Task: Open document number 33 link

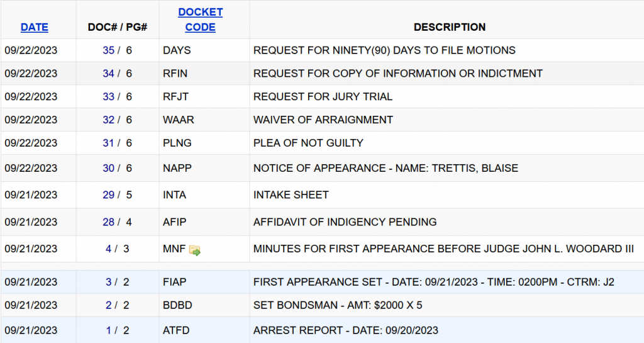Action: click(x=108, y=97)
